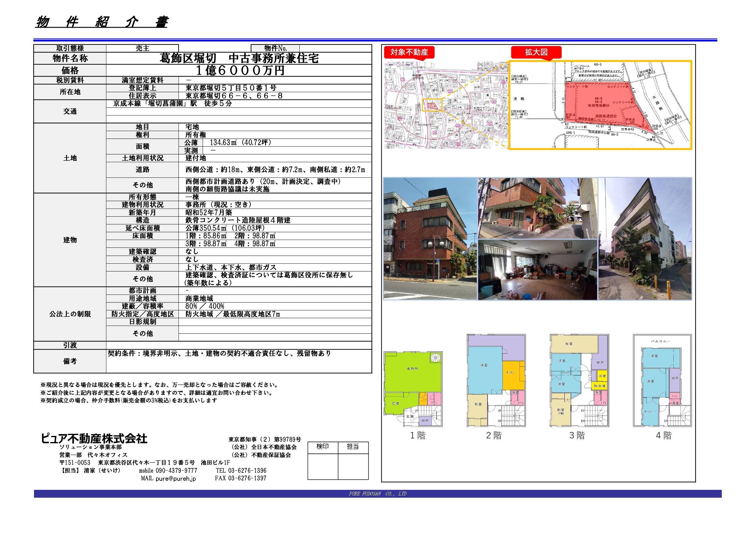Click the email address pure@pureh.jp
756x535 pixels.
[x=176, y=478]
